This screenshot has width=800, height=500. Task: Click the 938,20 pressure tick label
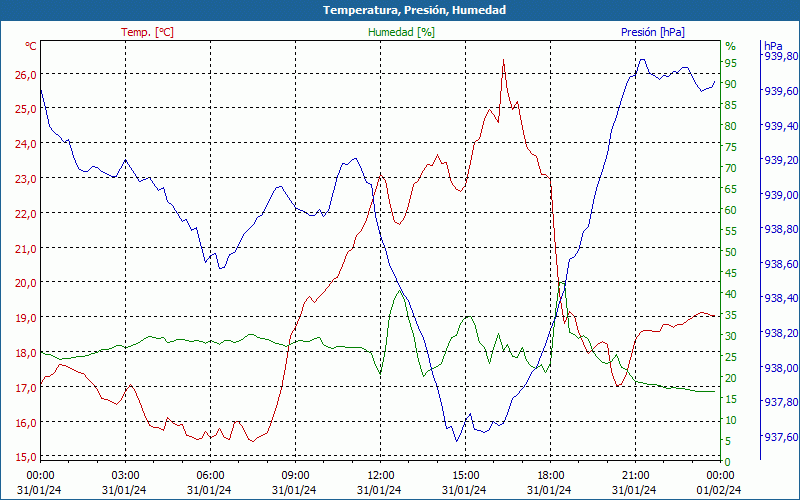781,333
